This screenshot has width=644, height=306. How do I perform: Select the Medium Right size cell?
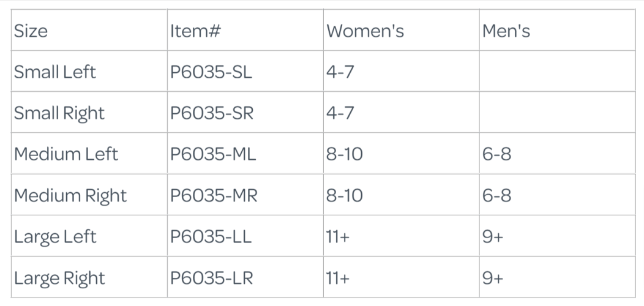click(70, 196)
